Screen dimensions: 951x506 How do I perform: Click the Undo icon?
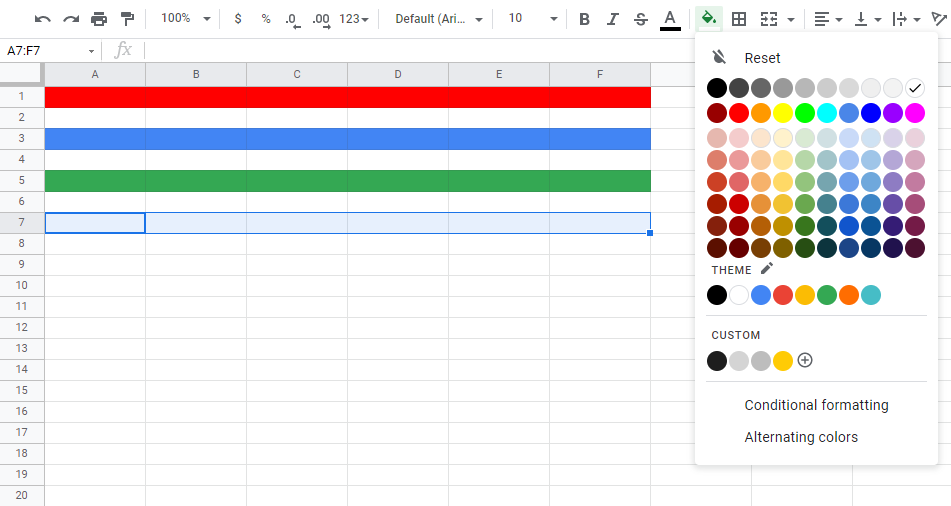(42, 19)
